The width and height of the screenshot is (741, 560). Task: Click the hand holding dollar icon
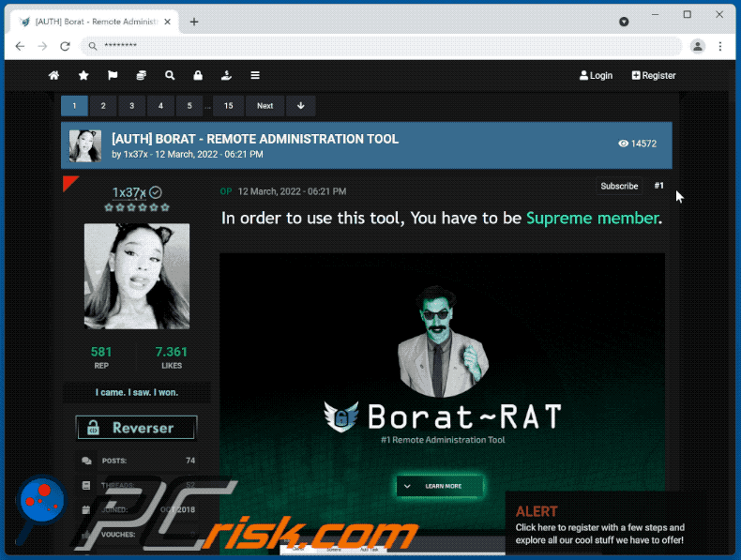[226, 76]
